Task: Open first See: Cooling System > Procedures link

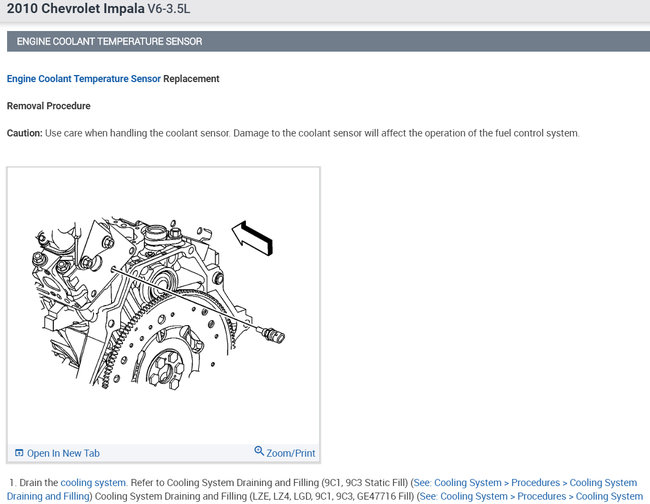Action: coord(525,483)
